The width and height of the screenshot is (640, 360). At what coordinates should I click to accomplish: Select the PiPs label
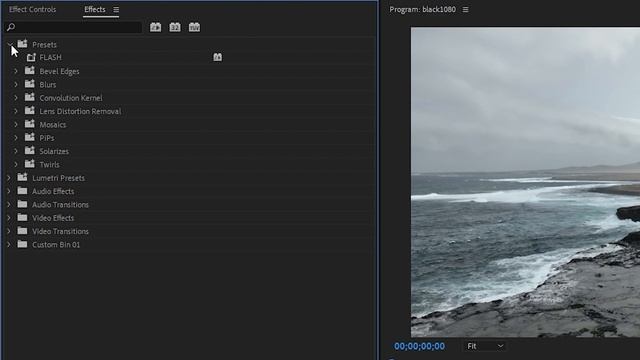pos(47,138)
